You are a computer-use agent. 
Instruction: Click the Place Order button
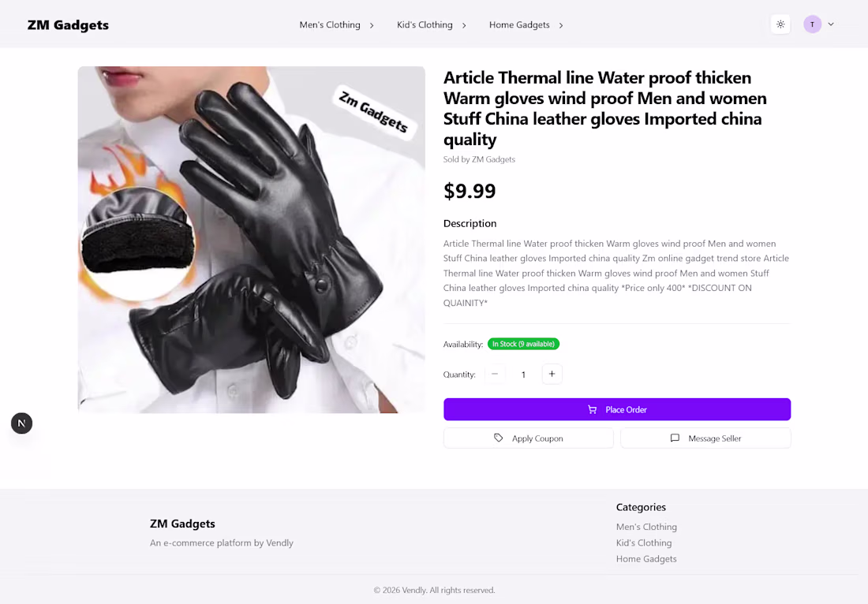(617, 409)
